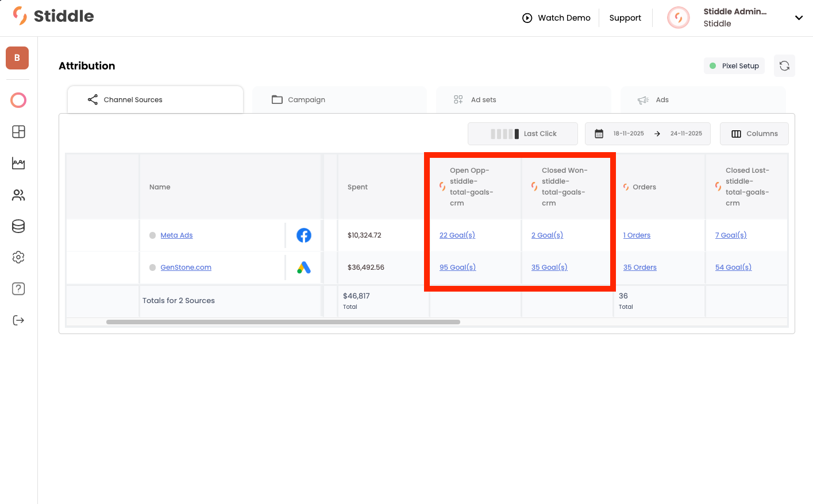Toggle the Meta Ads status dot

(x=153, y=235)
